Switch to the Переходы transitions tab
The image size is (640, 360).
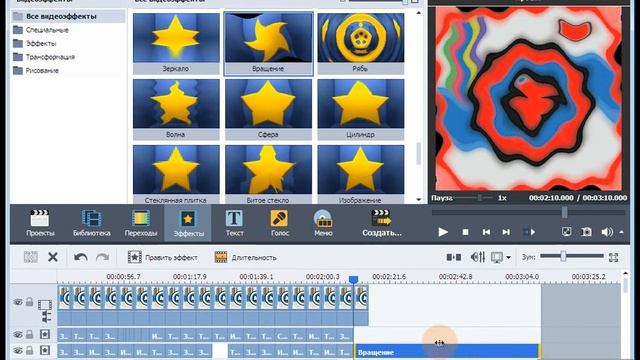(x=141, y=223)
